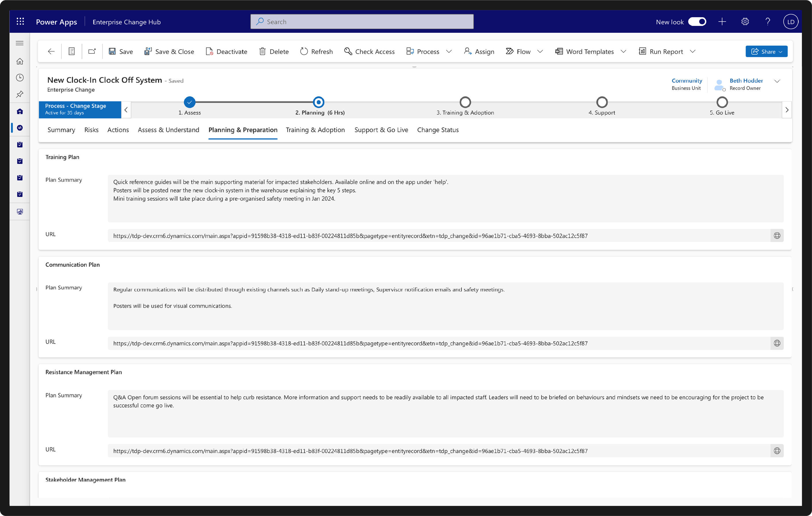Open the Training Plan URL globe icon
The width and height of the screenshot is (812, 516).
pyautogui.click(x=777, y=235)
